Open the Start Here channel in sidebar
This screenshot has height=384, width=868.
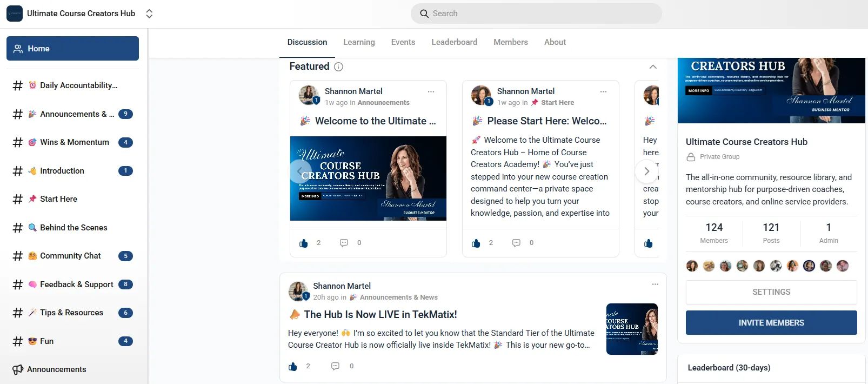(72, 199)
